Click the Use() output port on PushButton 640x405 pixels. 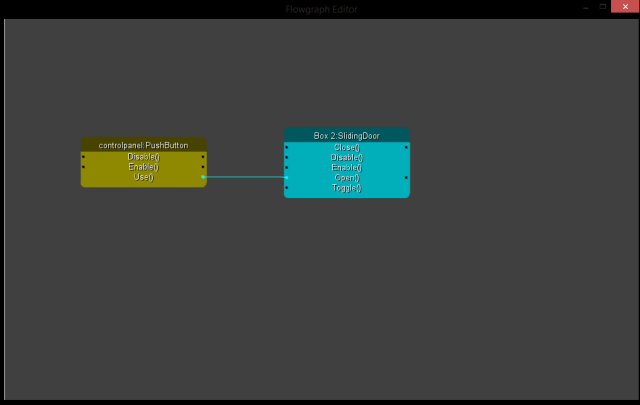coord(203,177)
